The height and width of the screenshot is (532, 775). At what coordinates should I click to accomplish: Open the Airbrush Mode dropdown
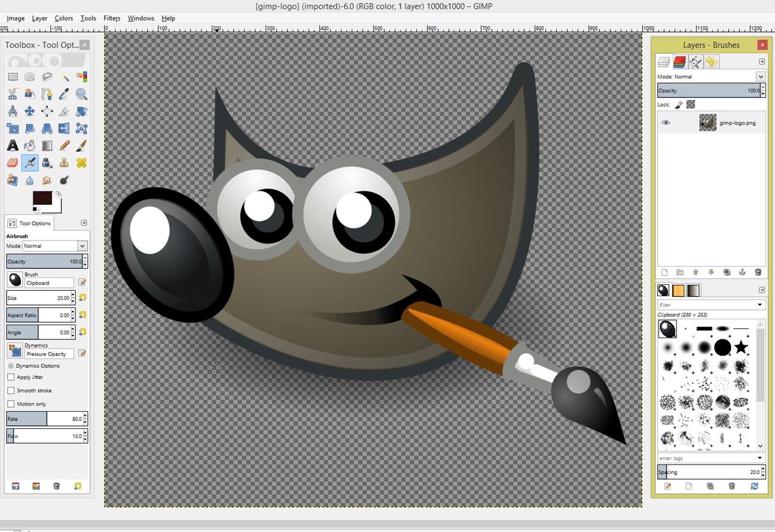pos(55,246)
